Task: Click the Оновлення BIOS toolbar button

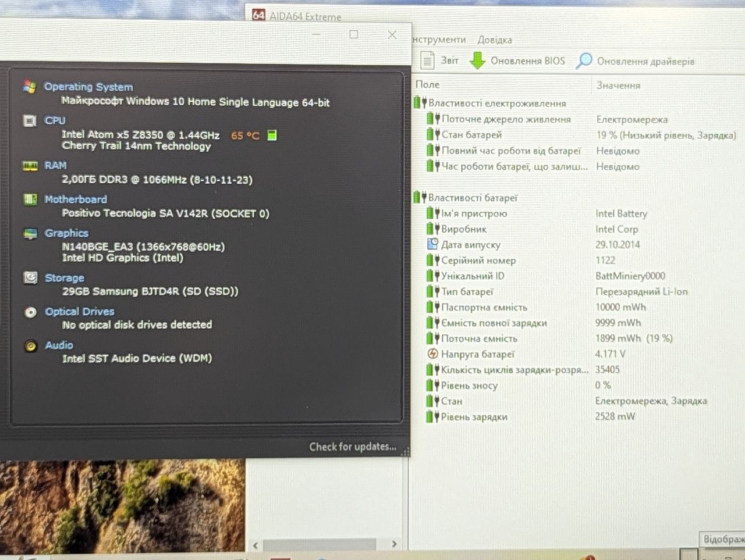Action: coord(517,60)
